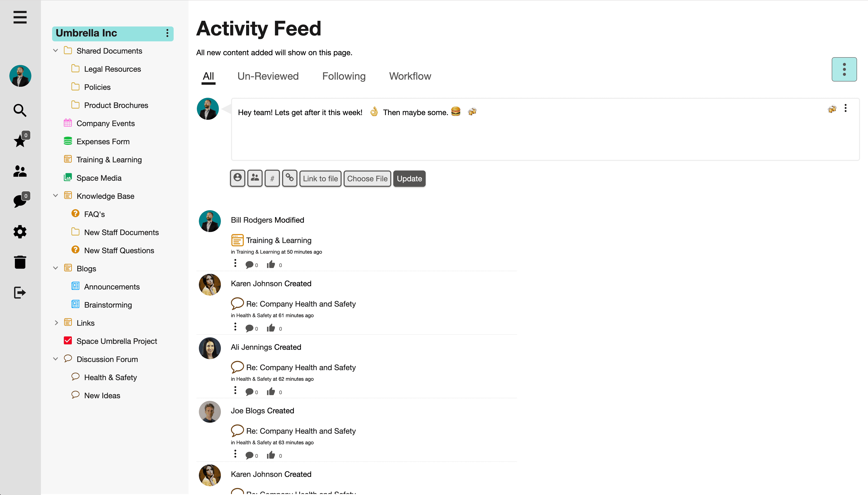Like Bill Rodgers' Training & Learning update
Screen dimensions: 868x495
(271, 264)
